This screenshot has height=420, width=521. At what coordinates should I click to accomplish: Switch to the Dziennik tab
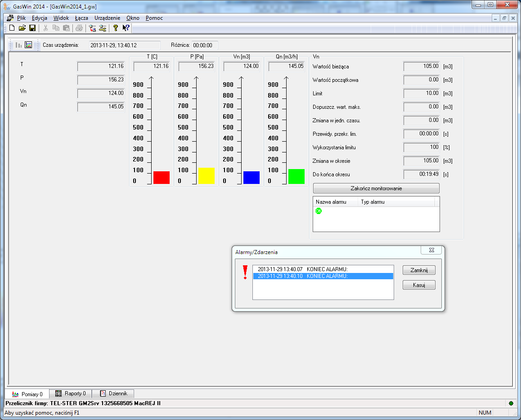[113, 394]
